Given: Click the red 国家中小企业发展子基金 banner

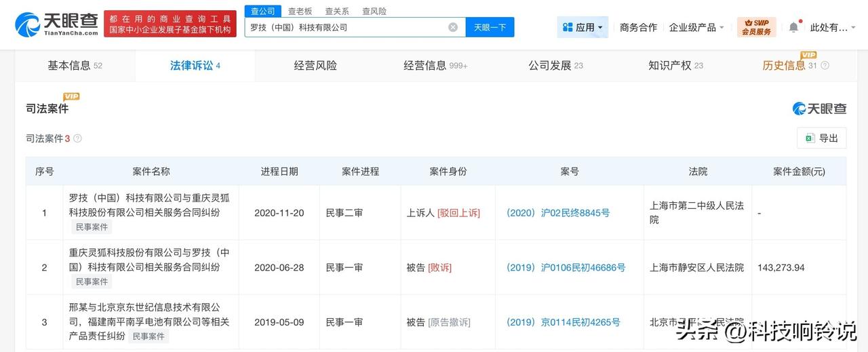Looking at the screenshot, I should (170, 24).
